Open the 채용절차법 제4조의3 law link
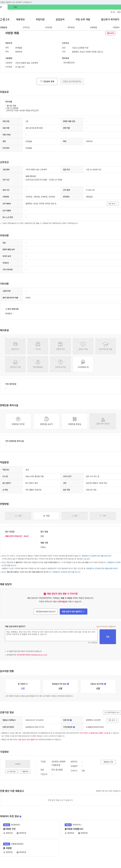121x868 pixels. click(96, 556)
